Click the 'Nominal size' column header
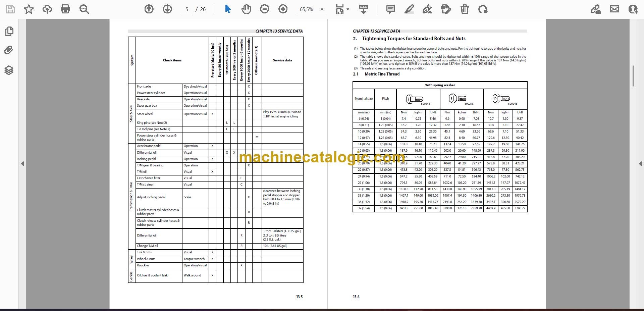The image size is (644, 311). (x=364, y=99)
